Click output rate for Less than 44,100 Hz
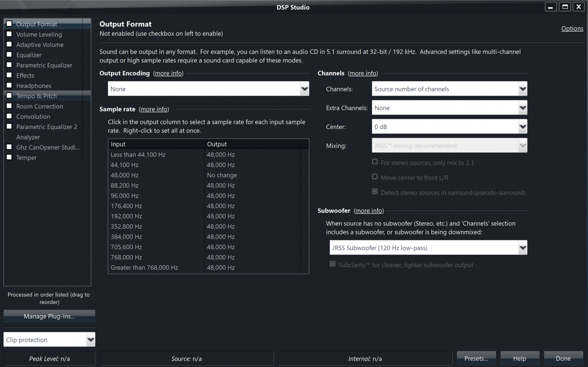 pyautogui.click(x=221, y=155)
